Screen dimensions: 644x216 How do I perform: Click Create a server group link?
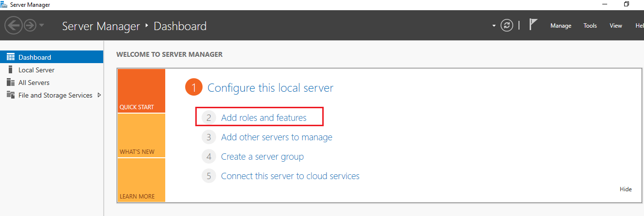[262, 157]
